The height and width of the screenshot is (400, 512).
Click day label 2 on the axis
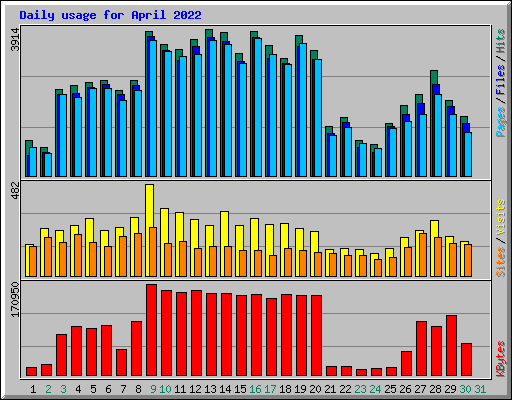click(x=48, y=389)
